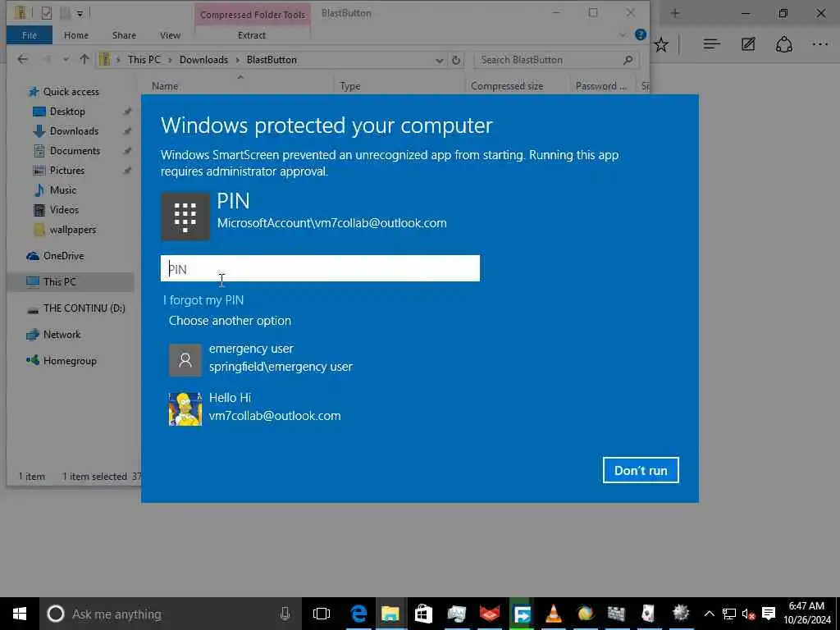Click This PC in the address path
Viewport: 840px width, 630px height.
tap(144, 59)
